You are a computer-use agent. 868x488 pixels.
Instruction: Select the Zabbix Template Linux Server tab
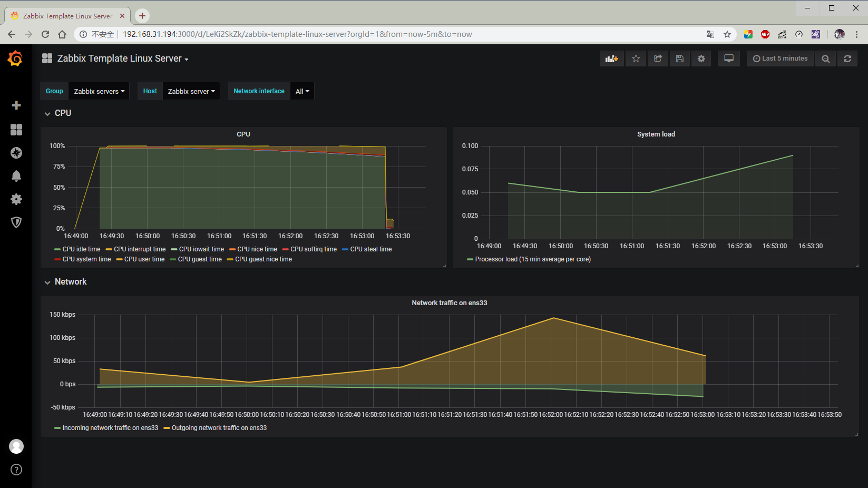click(x=67, y=16)
